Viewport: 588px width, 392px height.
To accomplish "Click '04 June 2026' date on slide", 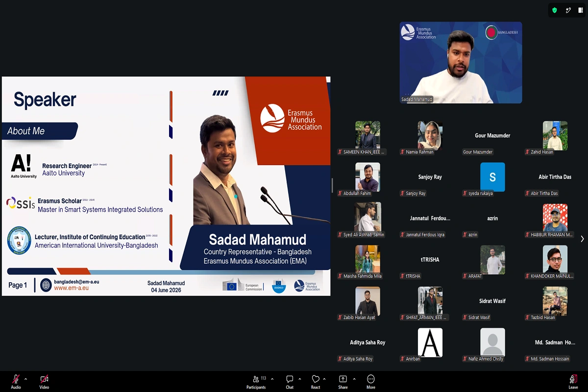I will [x=166, y=290].
